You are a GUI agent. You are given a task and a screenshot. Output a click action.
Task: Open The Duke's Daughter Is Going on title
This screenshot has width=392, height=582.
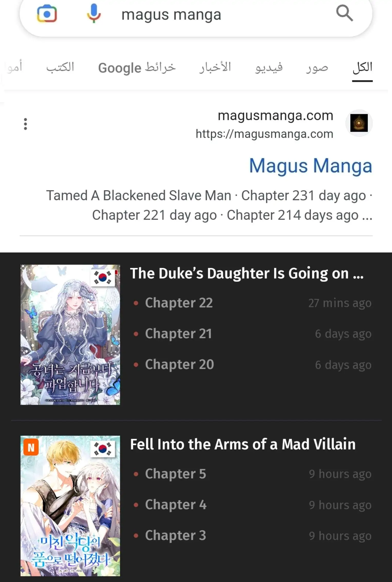[247, 273]
